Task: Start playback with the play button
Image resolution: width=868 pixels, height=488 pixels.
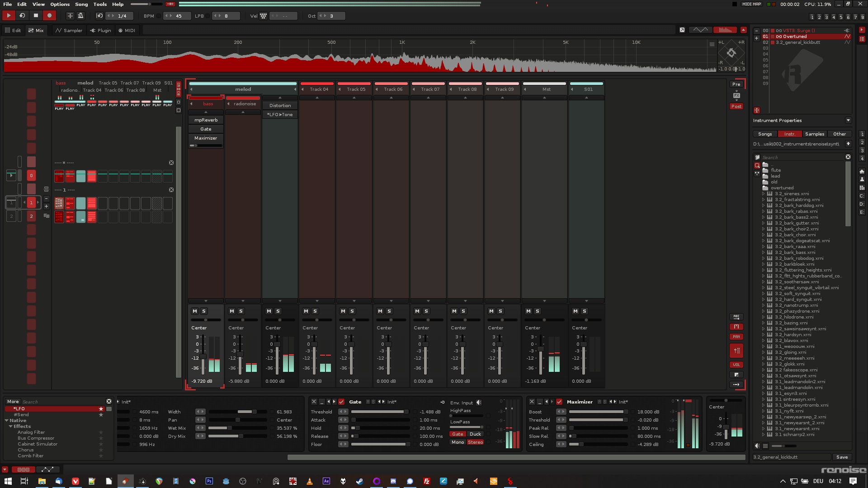Action: (8, 16)
